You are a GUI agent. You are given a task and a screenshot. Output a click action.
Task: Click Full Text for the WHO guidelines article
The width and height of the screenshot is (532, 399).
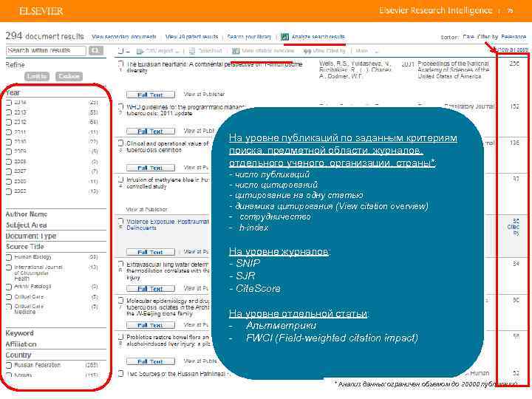pyautogui.click(x=151, y=131)
